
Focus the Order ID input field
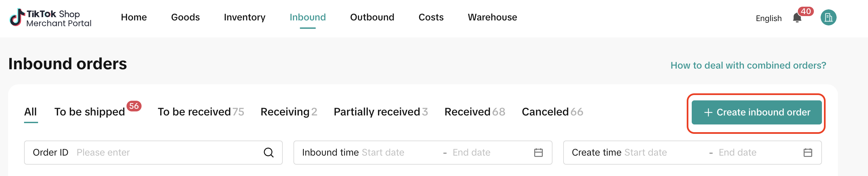click(165, 153)
